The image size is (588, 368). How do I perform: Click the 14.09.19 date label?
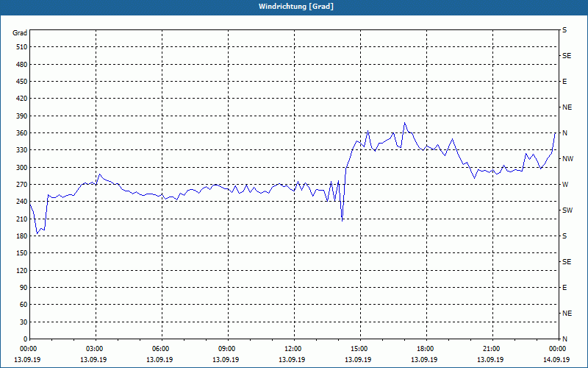[556, 360]
